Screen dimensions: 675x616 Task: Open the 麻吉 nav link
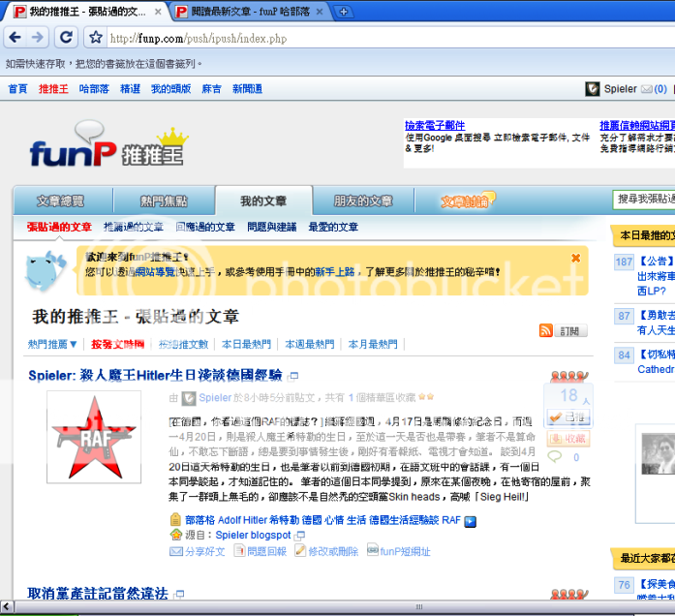pos(211,89)
